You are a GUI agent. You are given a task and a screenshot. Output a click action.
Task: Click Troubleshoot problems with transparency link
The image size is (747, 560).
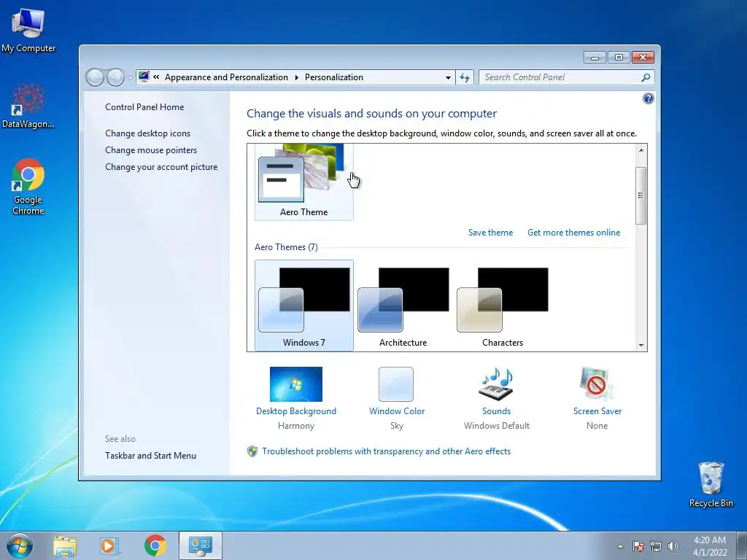click(x=386, y=451)
